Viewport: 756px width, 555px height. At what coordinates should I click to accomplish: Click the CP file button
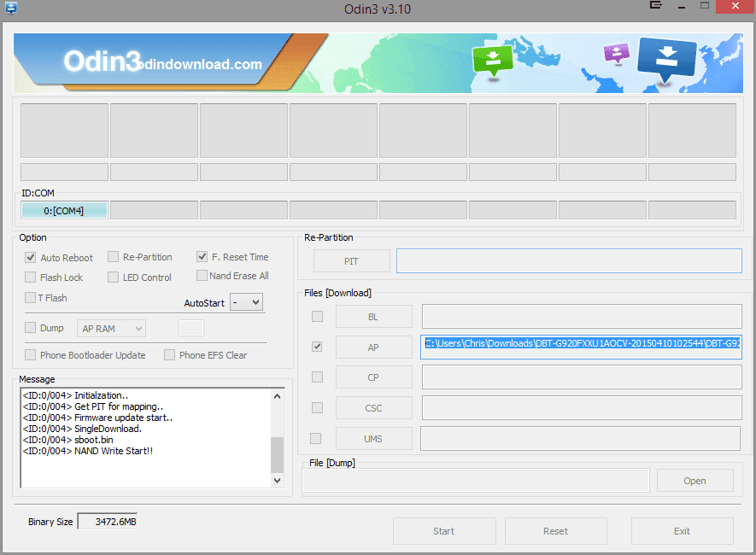point(373,377)
